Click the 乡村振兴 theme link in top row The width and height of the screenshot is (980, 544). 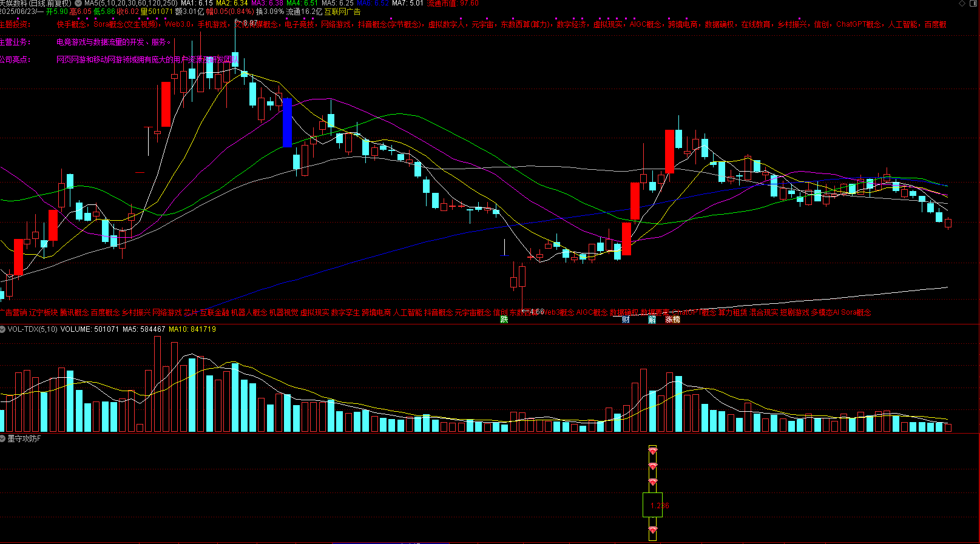point(792,25)
